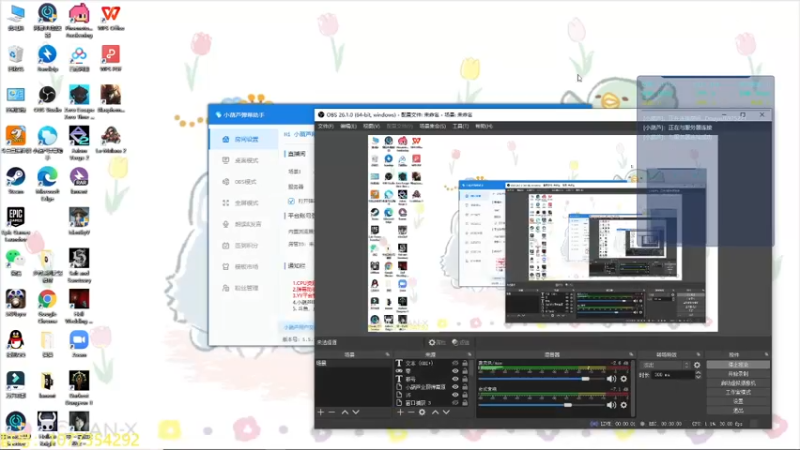The height and width of the screenshot is (450, 800).
Task: Open source properties gear in Sources toolbar
Action: coord(422,412)
